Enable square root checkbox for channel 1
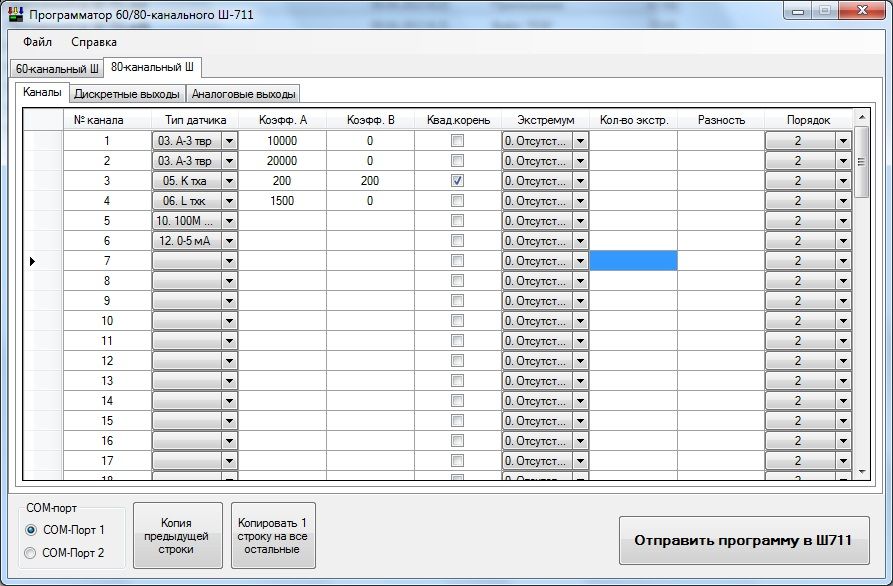893x586 pixels. click(458, 141)
